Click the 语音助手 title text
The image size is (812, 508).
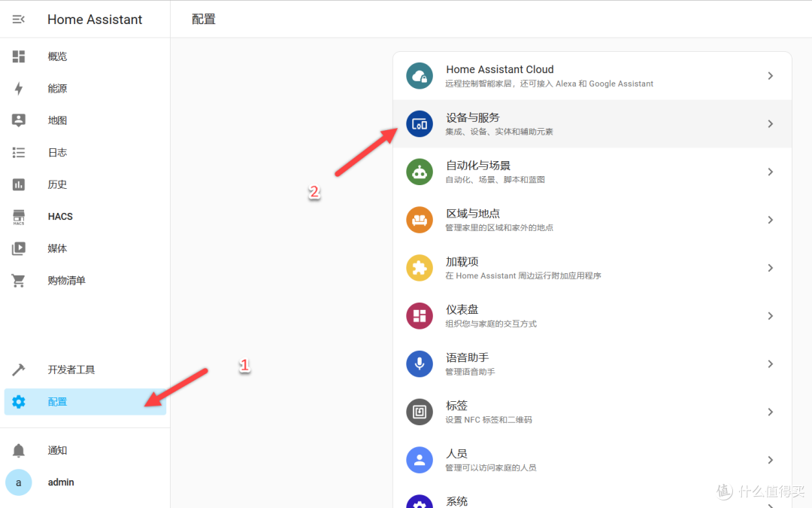pos(467,357)
